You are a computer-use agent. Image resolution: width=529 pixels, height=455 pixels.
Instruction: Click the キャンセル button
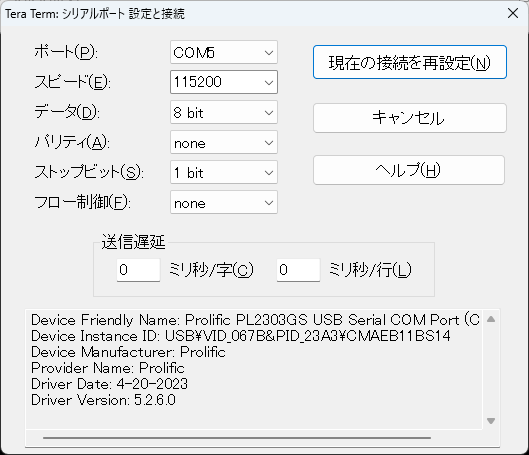[410, 118]
